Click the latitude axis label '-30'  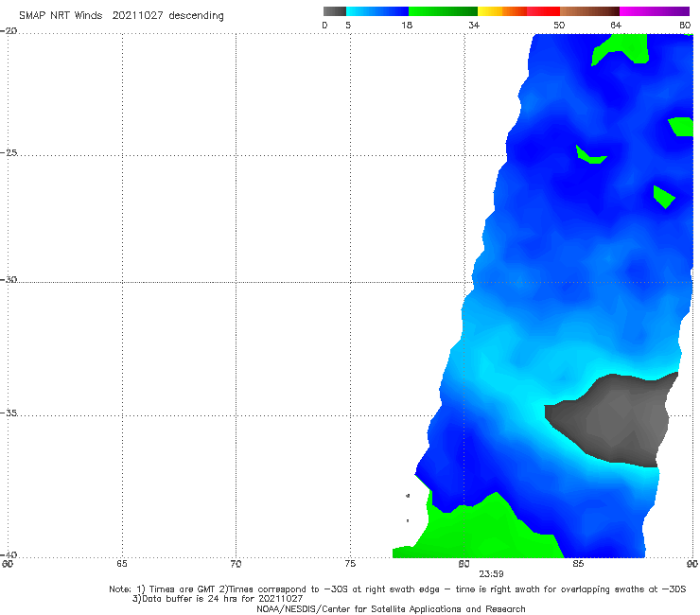[x=9, y=279]
